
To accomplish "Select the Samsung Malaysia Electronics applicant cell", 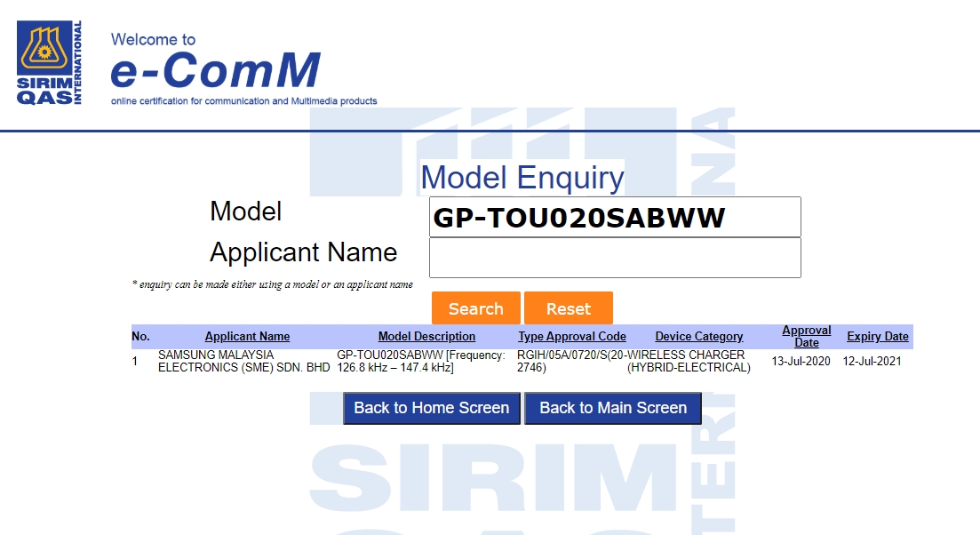I will click(243, 361).
